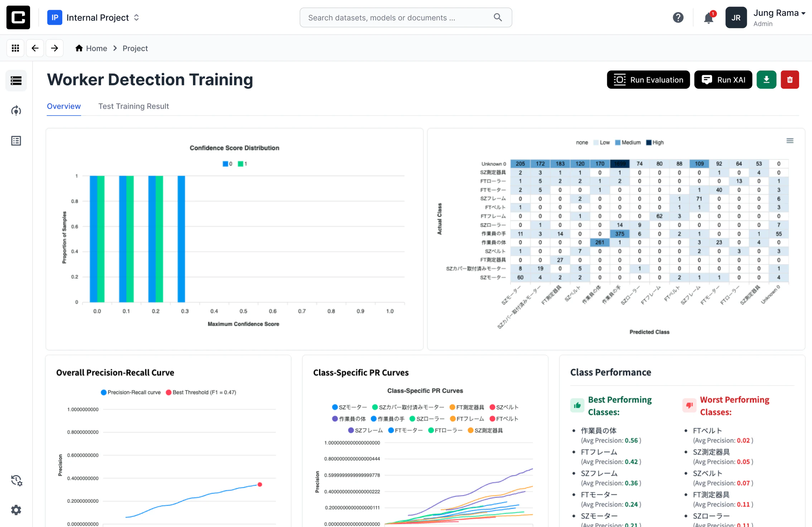Click the search magnifier icon
Image resolution: width=812 pixels, height=527 pixels.
coord(498,17)
